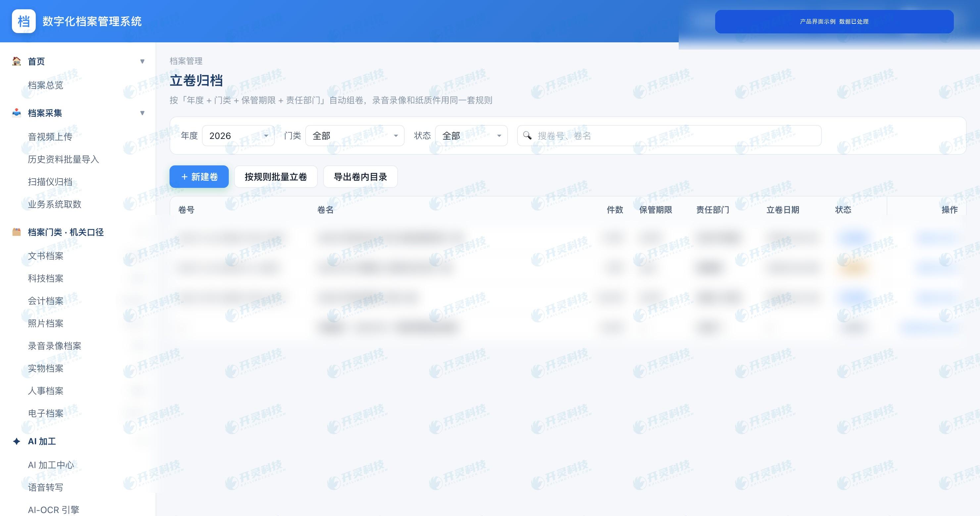This screenshot has width=980, height=516.
Task: Open 扫描仪归档 menu item
Action: (50, 182)
